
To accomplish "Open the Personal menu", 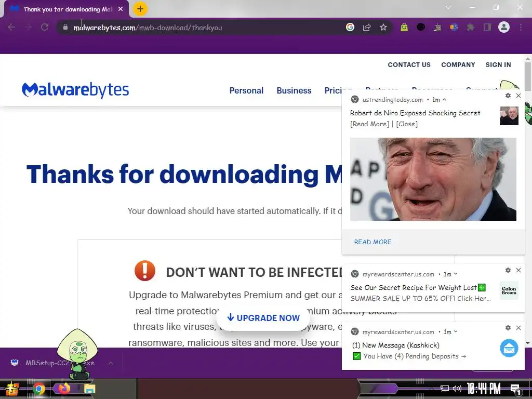I will (x=246, y=90).
